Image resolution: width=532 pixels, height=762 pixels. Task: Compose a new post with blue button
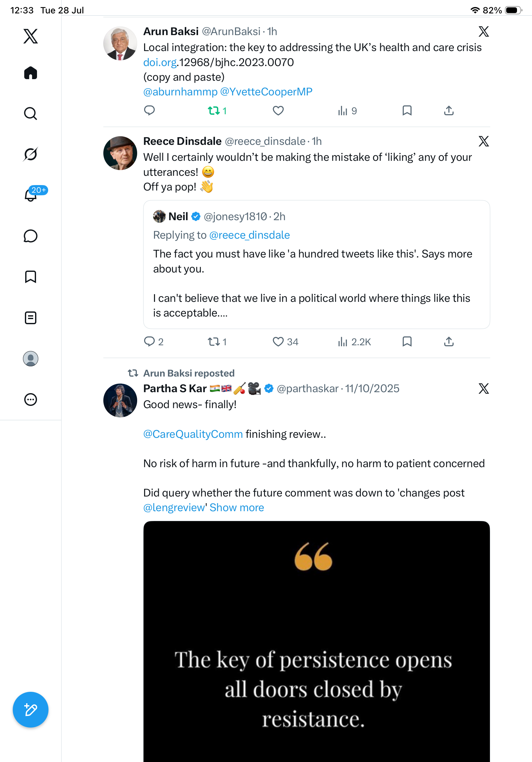31,710
